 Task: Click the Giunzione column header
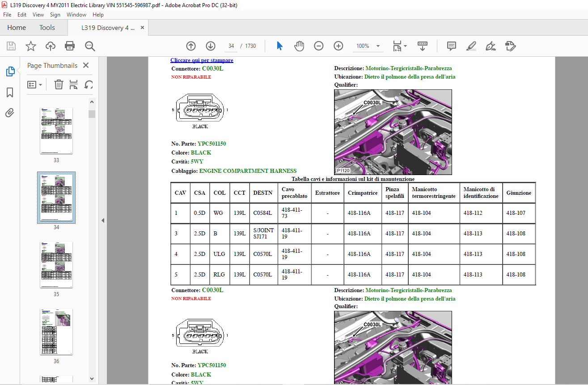coord(519,193)
